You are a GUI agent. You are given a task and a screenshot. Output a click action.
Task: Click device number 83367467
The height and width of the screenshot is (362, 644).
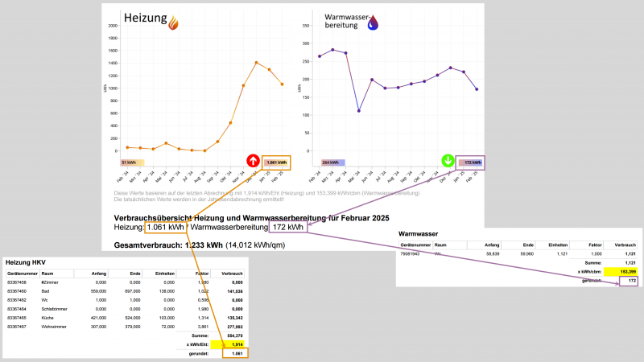[x=16, y=327]
